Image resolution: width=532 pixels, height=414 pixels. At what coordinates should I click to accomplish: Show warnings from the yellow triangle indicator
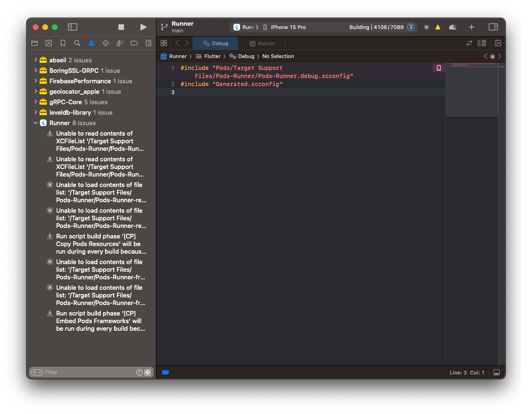click(x=438, y=27)
